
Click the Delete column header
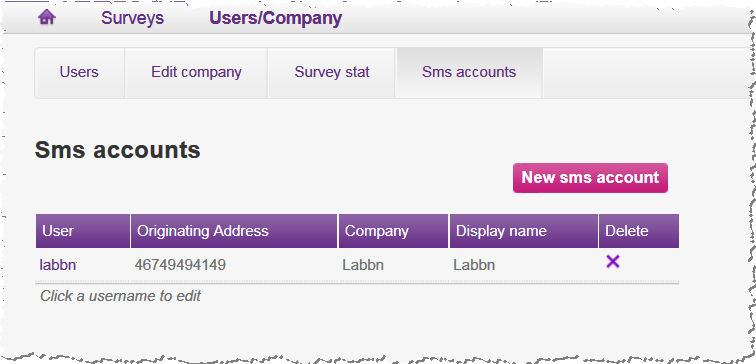tap(639, 231)
